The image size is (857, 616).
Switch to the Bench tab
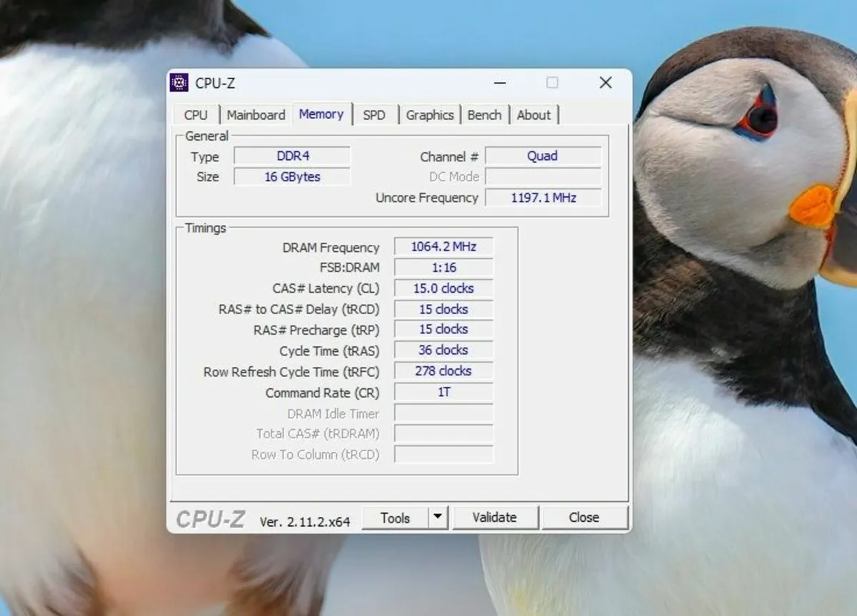click(x=484, y=115)
